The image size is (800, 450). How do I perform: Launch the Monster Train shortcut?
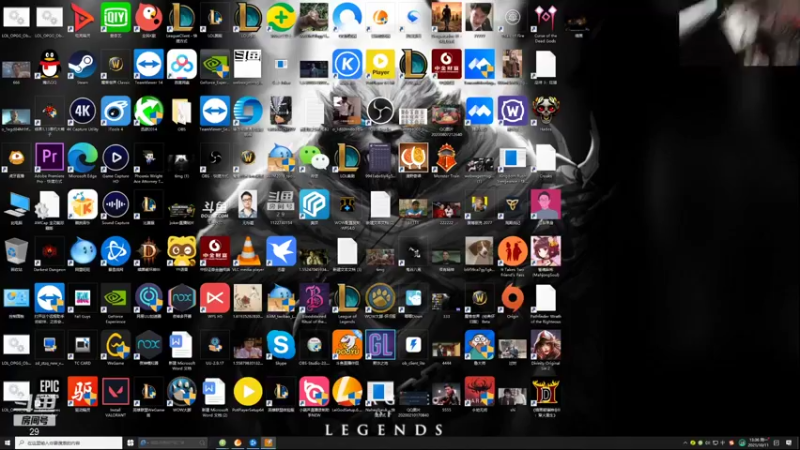[x=446, y=157]
